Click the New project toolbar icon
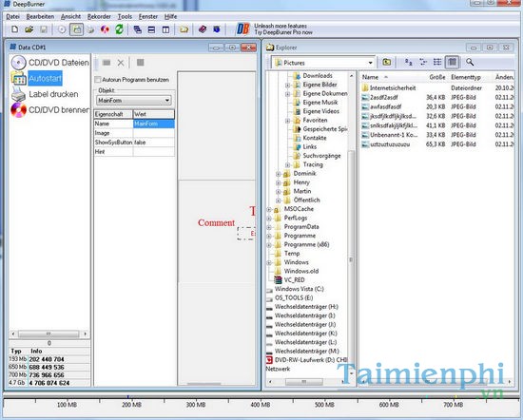 coord(14,29)
